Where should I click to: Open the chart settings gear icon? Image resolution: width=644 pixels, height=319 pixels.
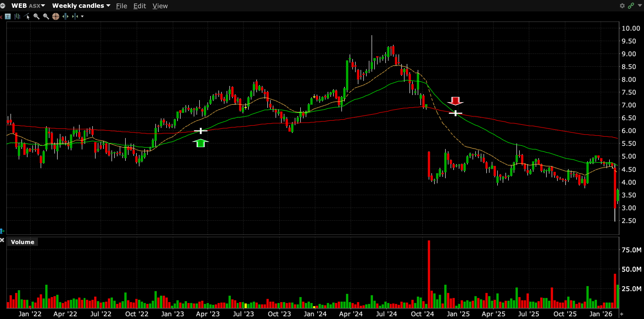click(x=622, y=5)
